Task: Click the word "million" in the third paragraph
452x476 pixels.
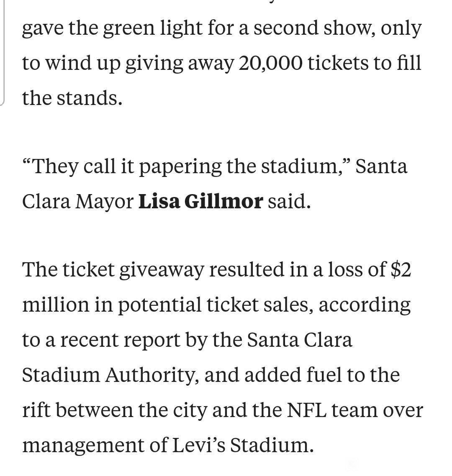Action: click(x=56, y=305)
